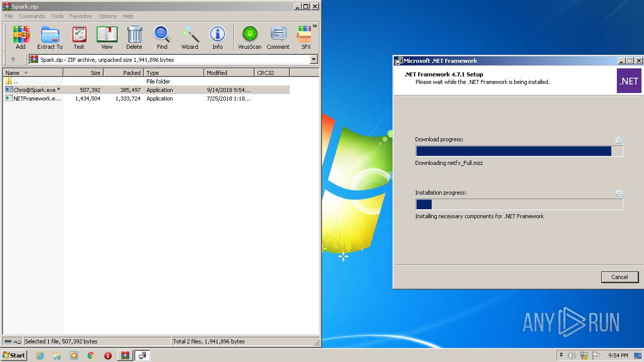This screenshot has width=644, height=362.
Task: Click the installation progress spinner icon
Action: [x=619, y=194]
